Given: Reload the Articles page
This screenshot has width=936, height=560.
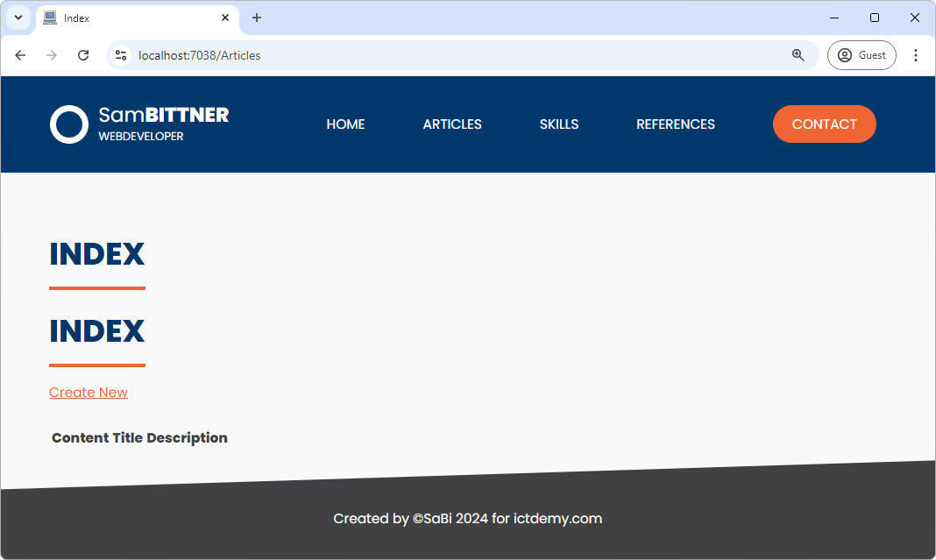Looking at the screenshot, I should click(83, 55).
